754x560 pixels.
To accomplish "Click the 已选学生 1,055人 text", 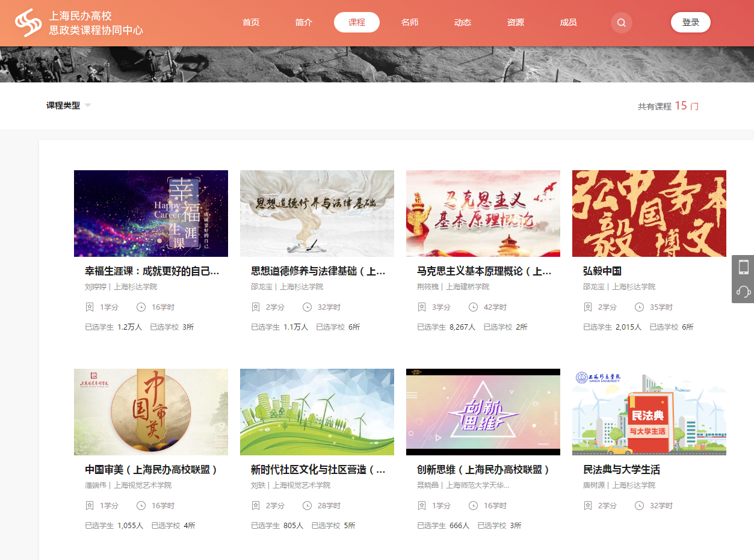I will pyautogui.click(x=114, y=526).
